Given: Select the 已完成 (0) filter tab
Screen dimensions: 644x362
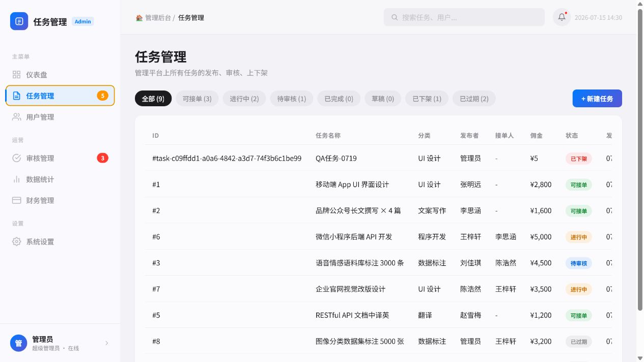Looking at the screenshot, I should (339, 99).
